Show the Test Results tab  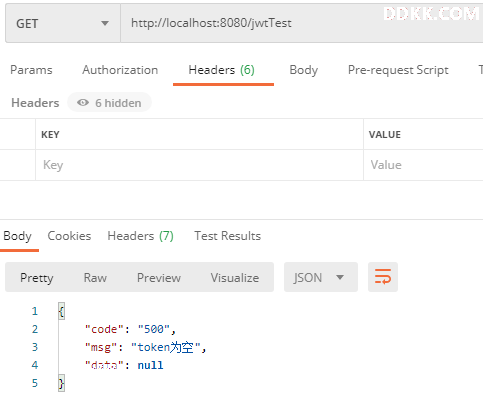coord(228,236)
